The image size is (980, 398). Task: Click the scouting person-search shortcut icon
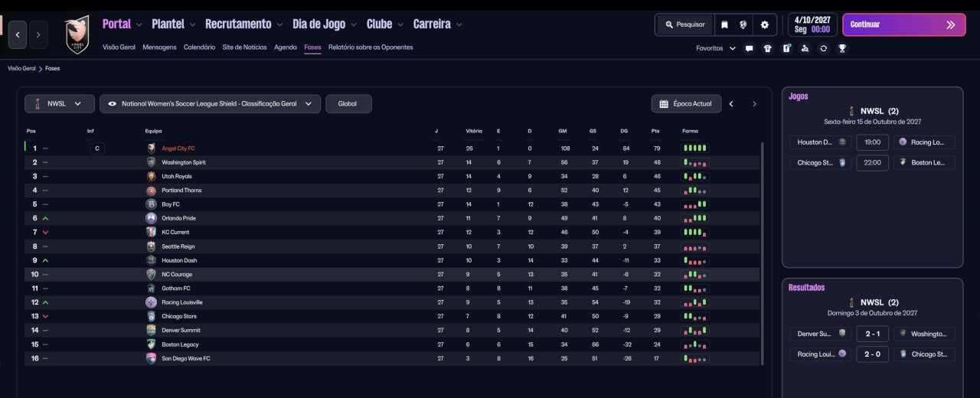[805, 48]
